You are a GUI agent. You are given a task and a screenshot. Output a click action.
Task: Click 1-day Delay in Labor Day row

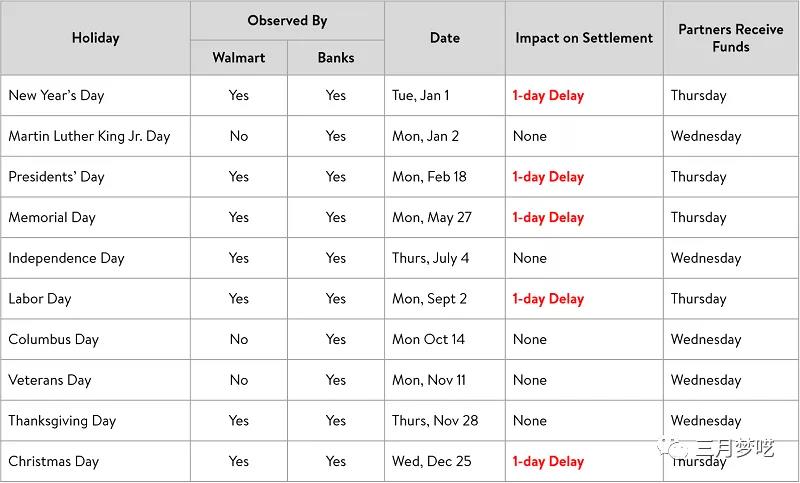point(548,299)
